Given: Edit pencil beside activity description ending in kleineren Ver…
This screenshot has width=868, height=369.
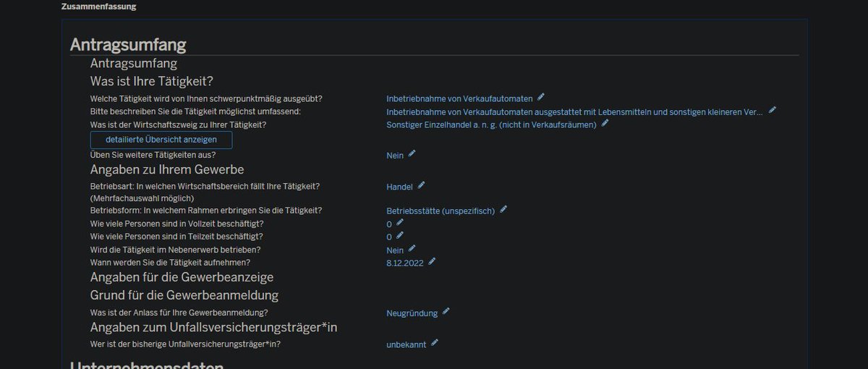Looking at the screenshot, I should (773, 110).
